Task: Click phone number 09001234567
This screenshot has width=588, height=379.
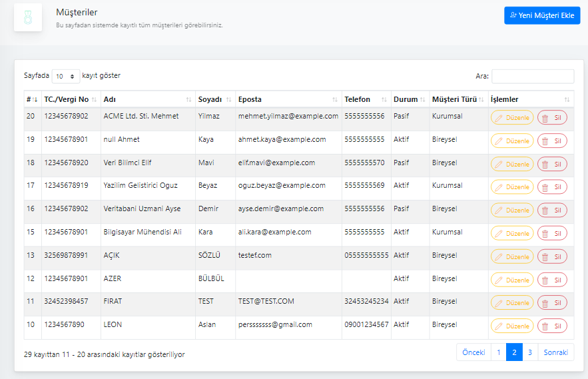Action: tap(366, 324)
